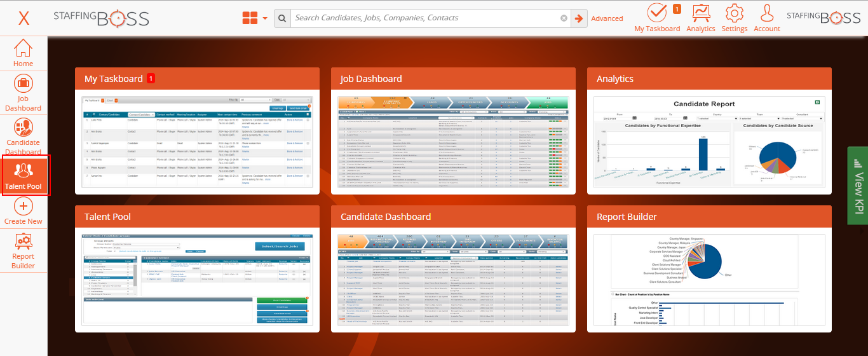Open the Candidate Report analytics thumbnail
This screenshot has height=356, width=868.
(x=709, y=142)
